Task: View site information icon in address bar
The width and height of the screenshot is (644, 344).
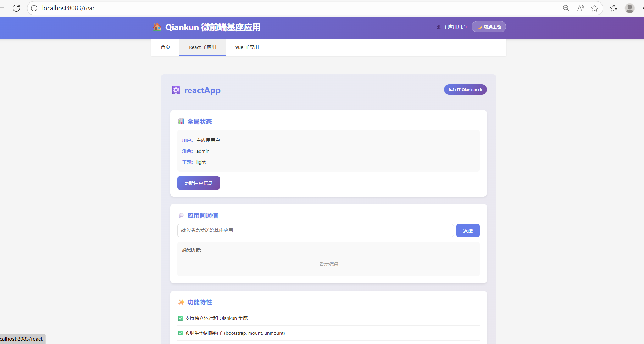Action: click(34, 8)
